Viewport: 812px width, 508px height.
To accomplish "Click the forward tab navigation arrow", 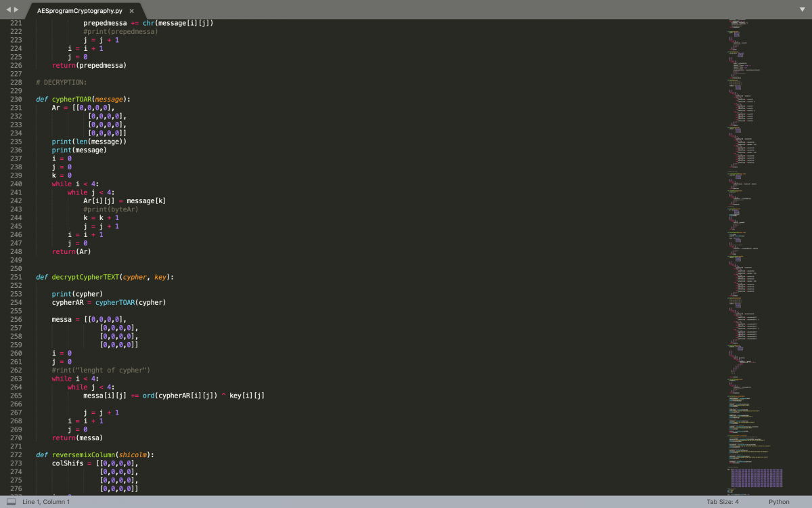I will [16, 9].
